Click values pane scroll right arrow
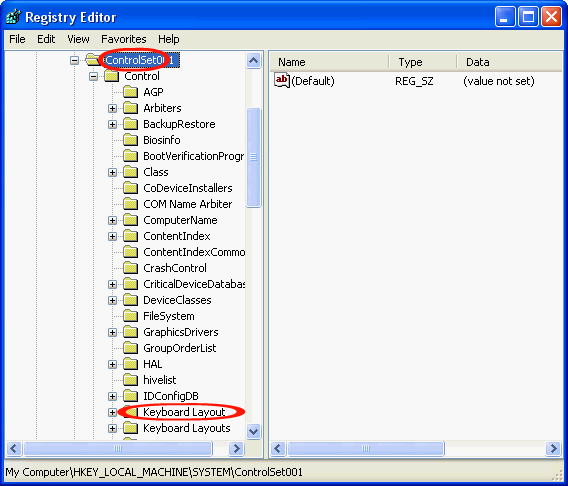The image size is (568, 486). pos(554,449)
